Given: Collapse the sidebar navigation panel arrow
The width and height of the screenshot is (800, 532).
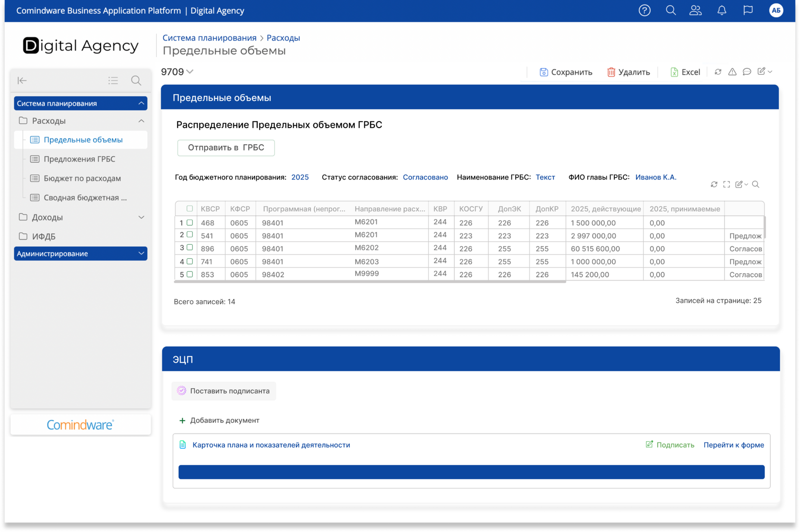Looking at the screenshot, I should coord(22,80).
